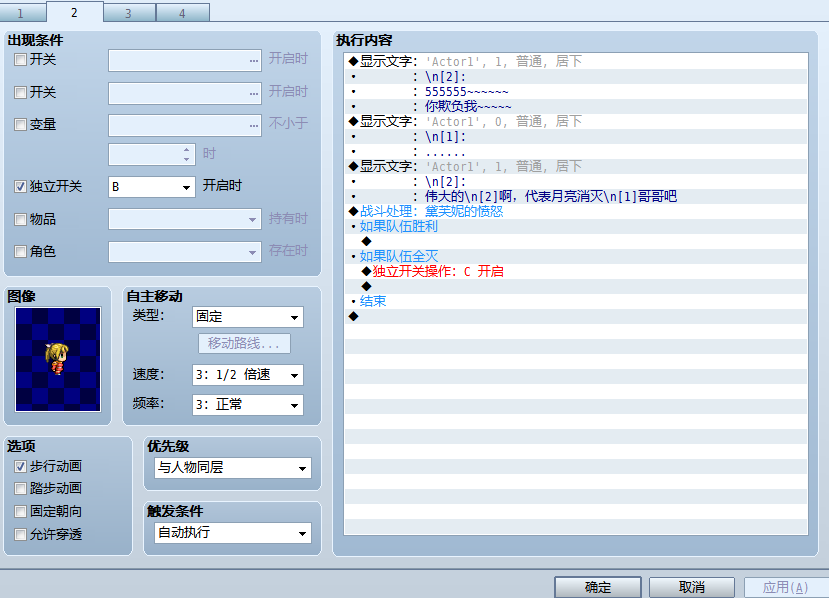The height and width of the screenshot is (598, 829).
Task: Change the 频率 dropdown from 正常
Action: coord(247,405)
